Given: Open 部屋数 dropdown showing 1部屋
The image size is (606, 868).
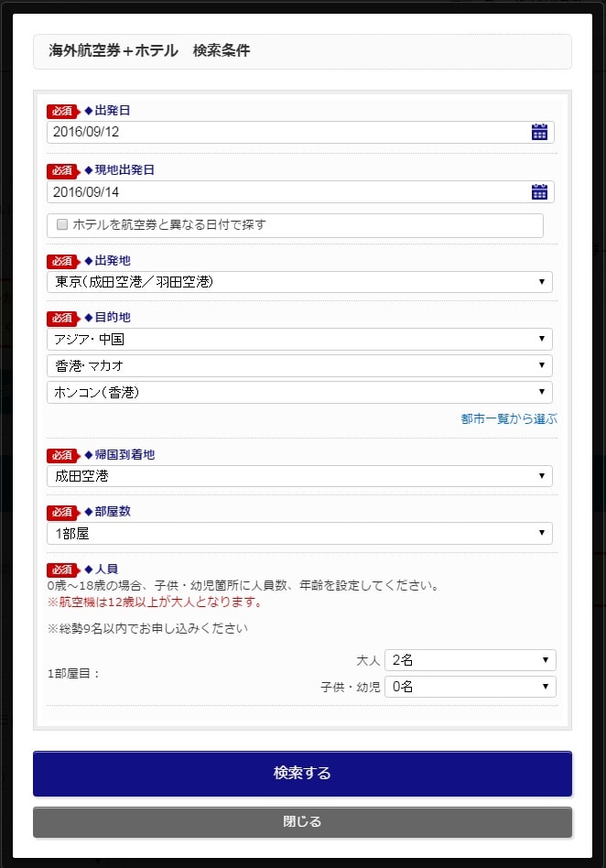Looking at the screenshot, I should pos(299,533).
